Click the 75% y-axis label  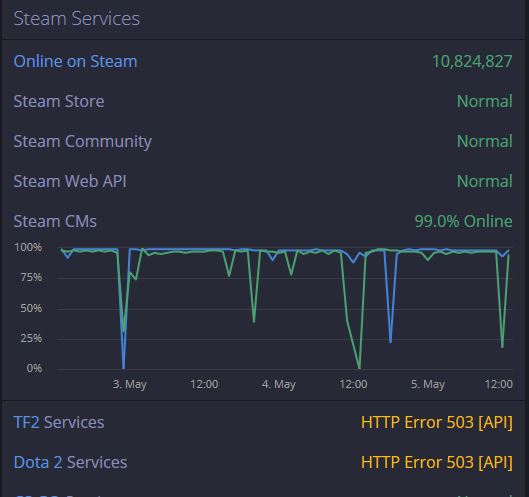click(x=31, y=278)
